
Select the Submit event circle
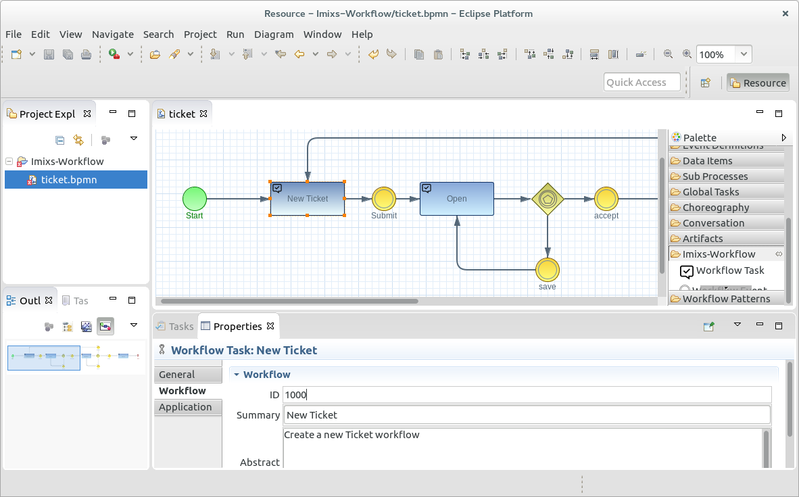click(x=384, y=199)
